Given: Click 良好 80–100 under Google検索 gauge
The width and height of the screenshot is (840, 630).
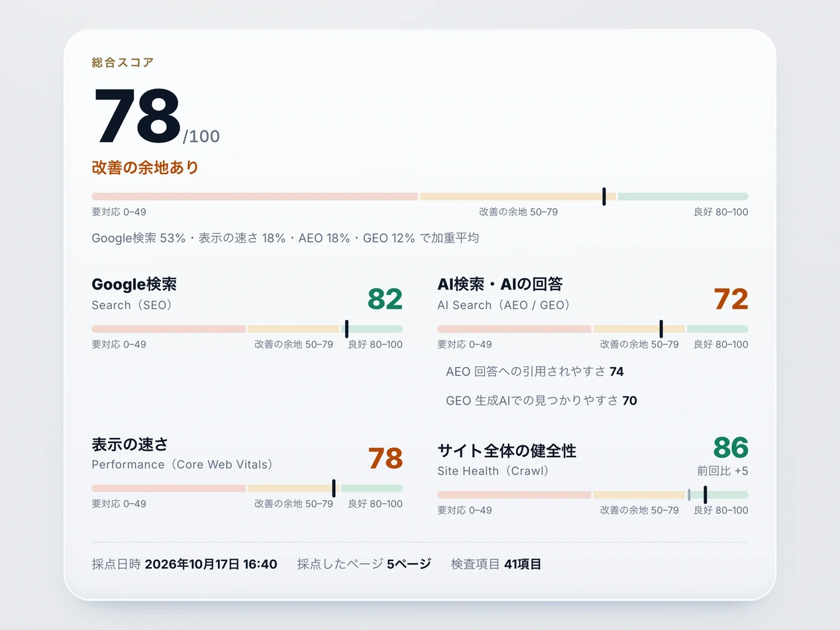Looking at the screenshot, I should (375, 344).
